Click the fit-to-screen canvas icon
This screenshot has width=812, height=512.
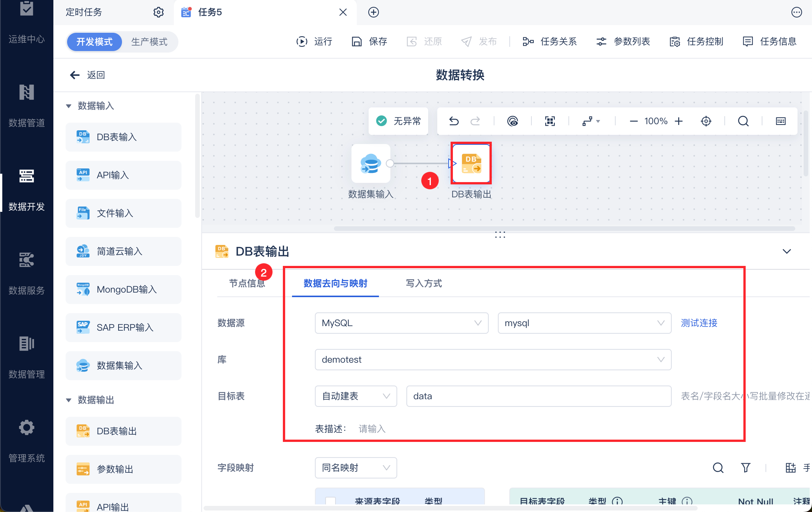pos(550,121)
